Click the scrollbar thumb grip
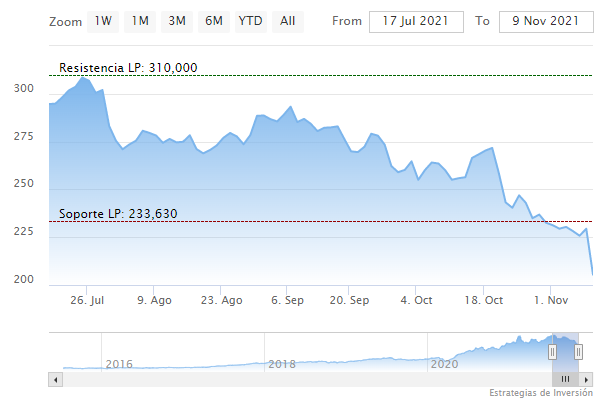 (x=565, y=380)
